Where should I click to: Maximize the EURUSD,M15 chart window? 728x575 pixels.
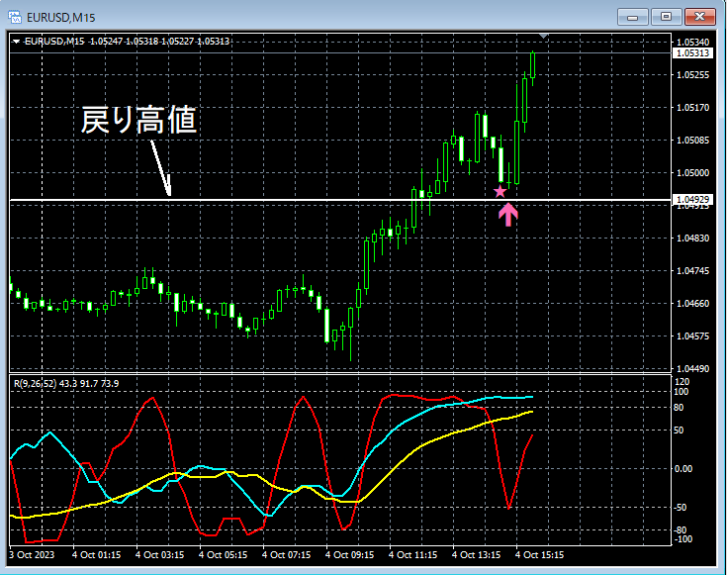pyautogui.click(x=666, y=17)
